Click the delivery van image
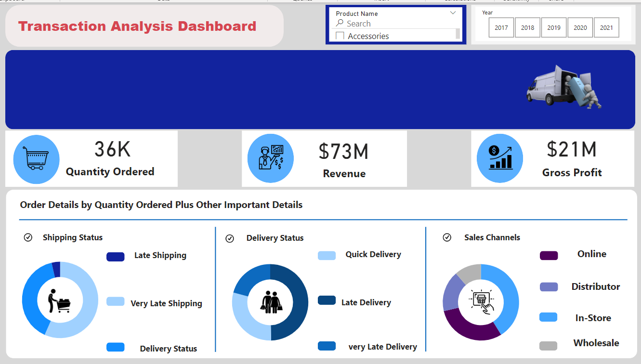Screen dimensions: 641x364 tap(563, 88)
